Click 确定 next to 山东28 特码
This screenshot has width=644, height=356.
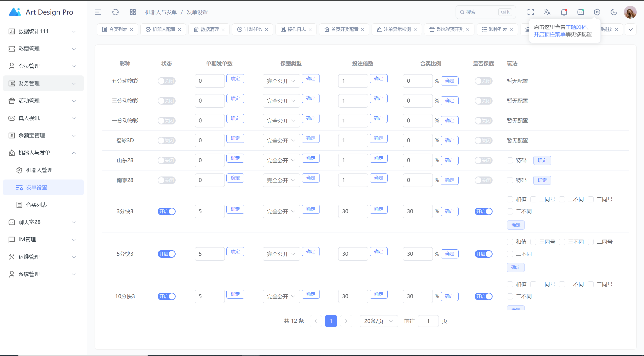tap(542, 160)
